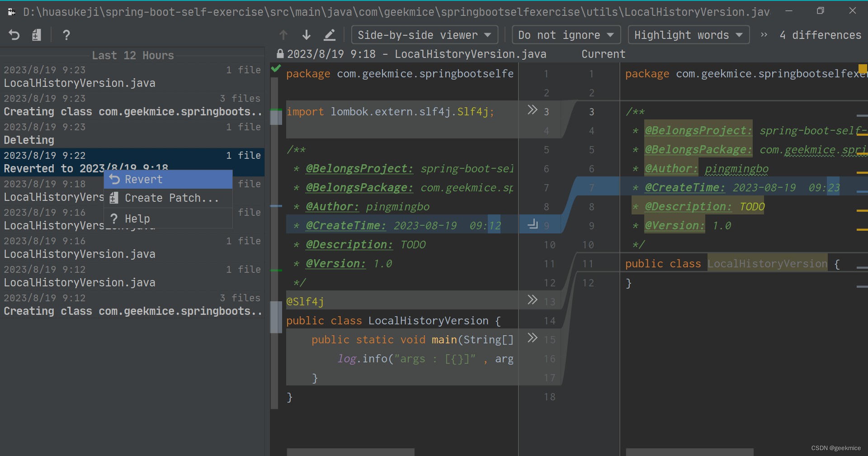This screenshot has height=456, width=868.
Task: Choose Revert from context menu
Action: pyautogui.click(x=168, y=180)
